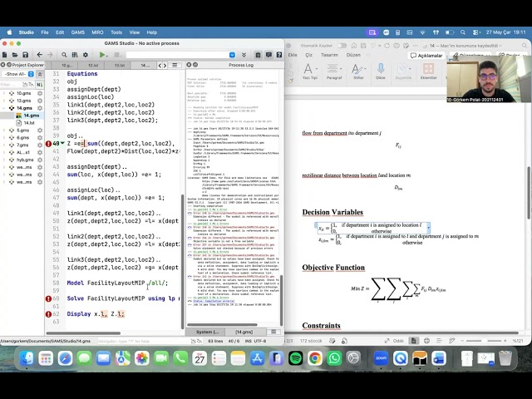
Task: Open Spotify from the Dock
Action: pyautogui.click(x=296, y=358)
